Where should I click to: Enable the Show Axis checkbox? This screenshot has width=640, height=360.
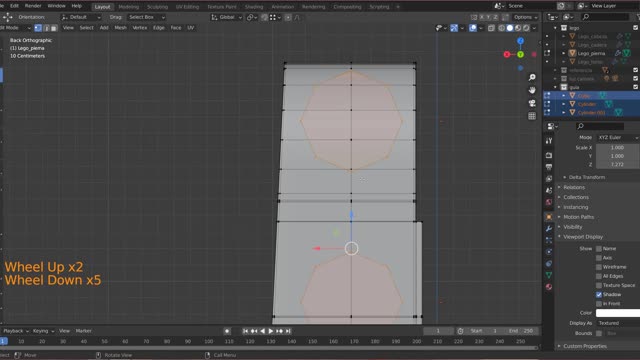tap(599, 258)
